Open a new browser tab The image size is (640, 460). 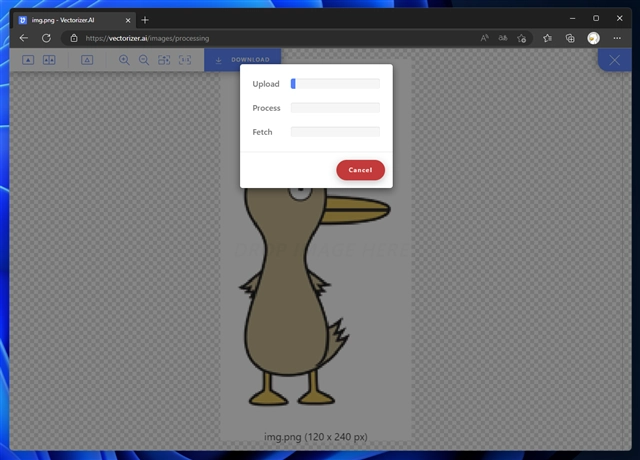coord(145,19)
